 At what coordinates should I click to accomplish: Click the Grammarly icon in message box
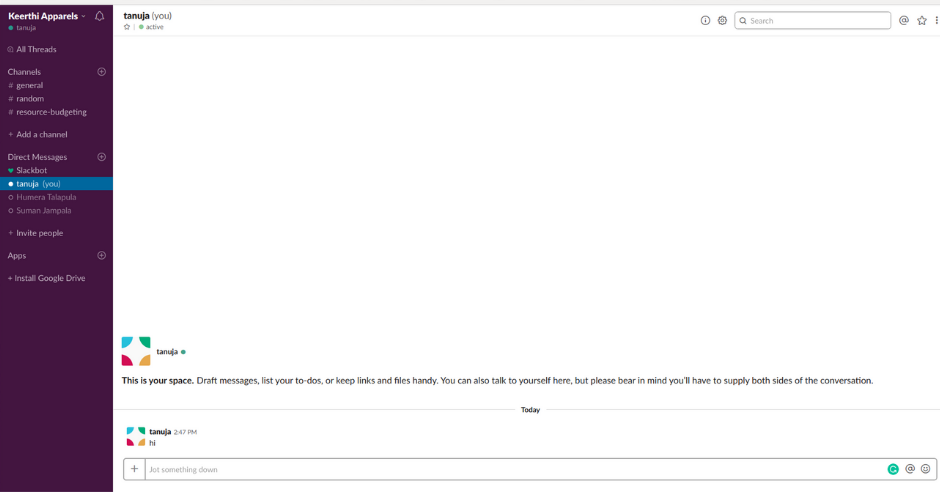(893, 469)
